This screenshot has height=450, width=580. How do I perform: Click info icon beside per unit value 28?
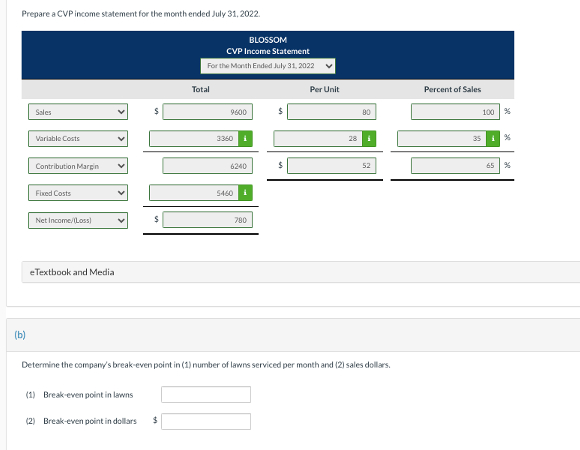369,139
